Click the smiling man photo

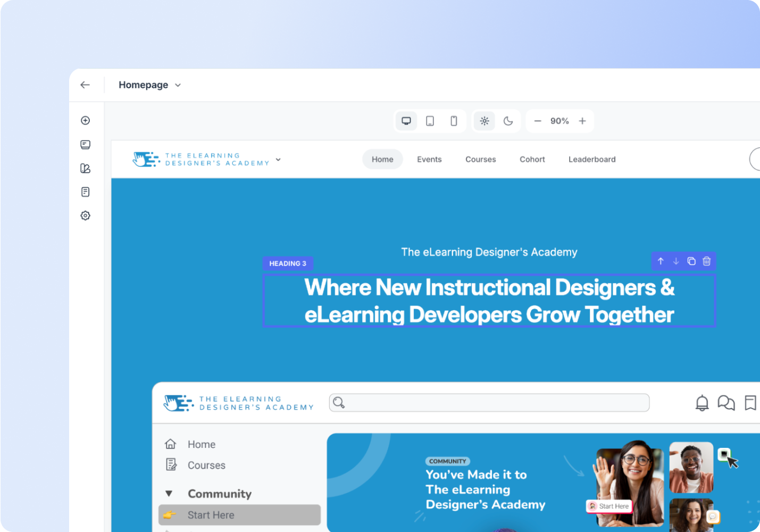[691, 467]
